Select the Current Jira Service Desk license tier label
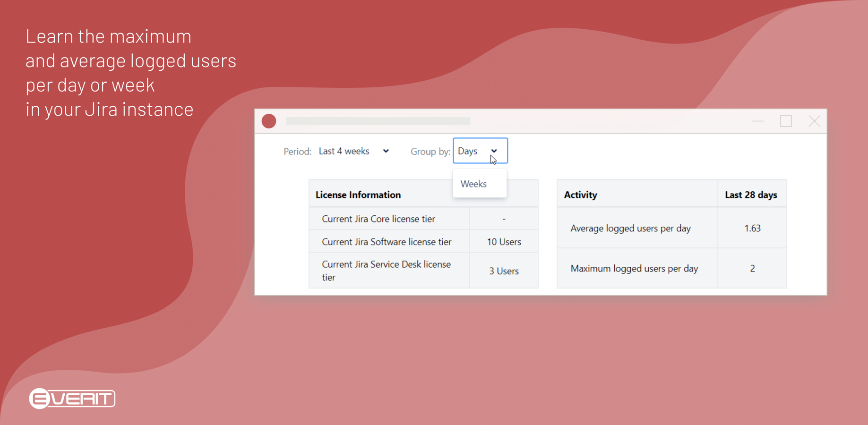The image size is (868, 425). tap(387, 271)
